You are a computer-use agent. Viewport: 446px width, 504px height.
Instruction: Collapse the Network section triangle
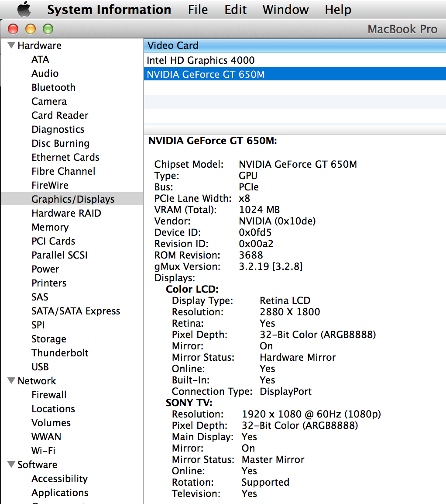pos(11,380)
